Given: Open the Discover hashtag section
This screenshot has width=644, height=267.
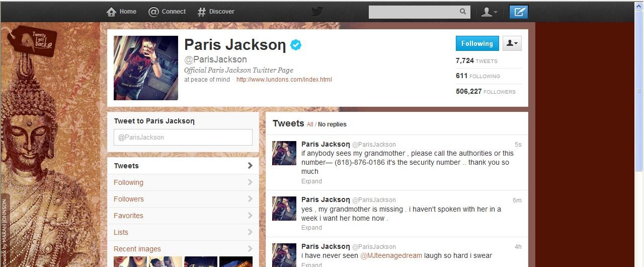Looking at the screenshot, I should (x=215, y=12).
